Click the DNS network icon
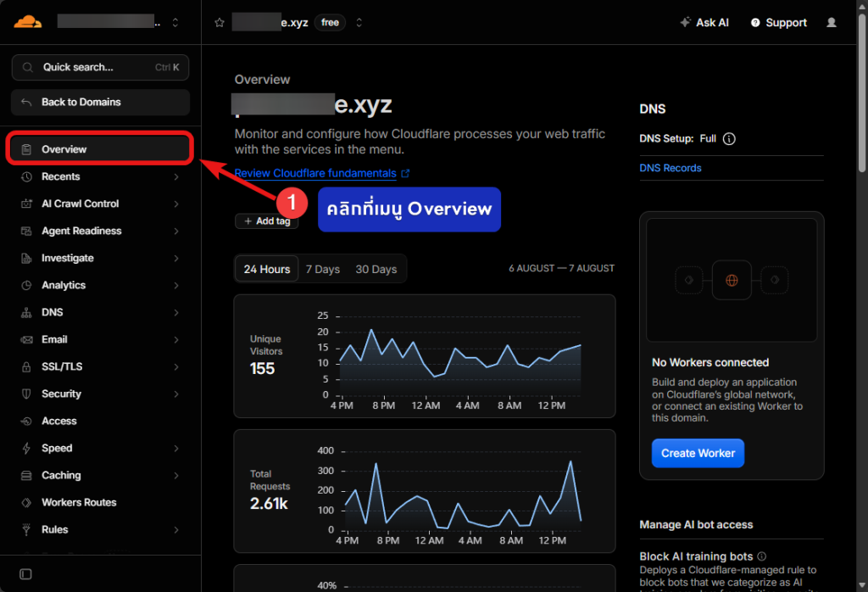Screen dimensions: 868x592 (26, 312)
